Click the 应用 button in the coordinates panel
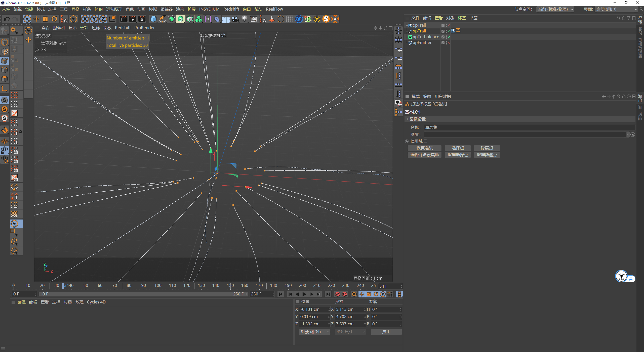644x352 pixels. click(x=386, y=332)
